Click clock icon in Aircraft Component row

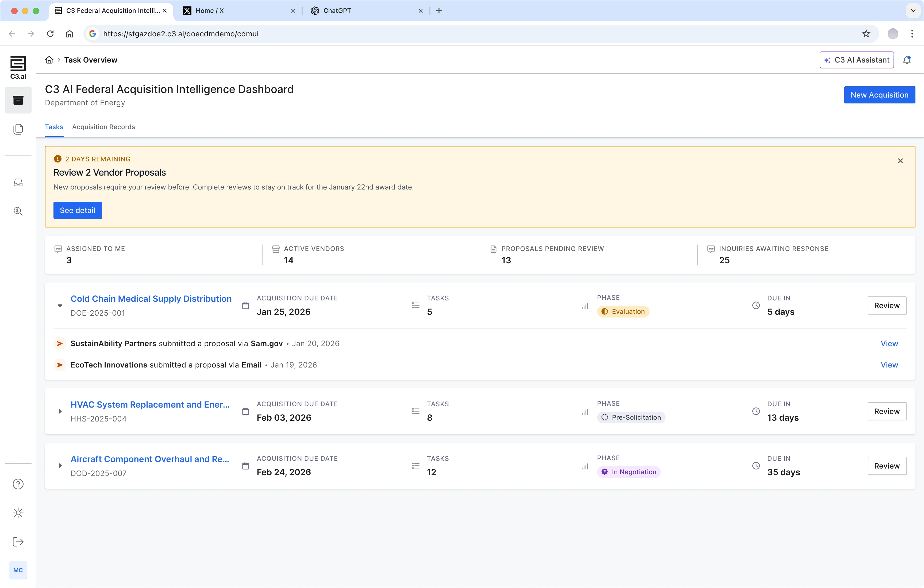coord(756,466)
